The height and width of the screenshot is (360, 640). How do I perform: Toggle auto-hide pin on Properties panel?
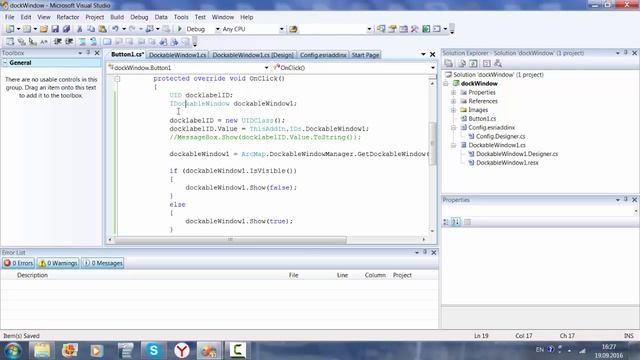click(626, 200)
